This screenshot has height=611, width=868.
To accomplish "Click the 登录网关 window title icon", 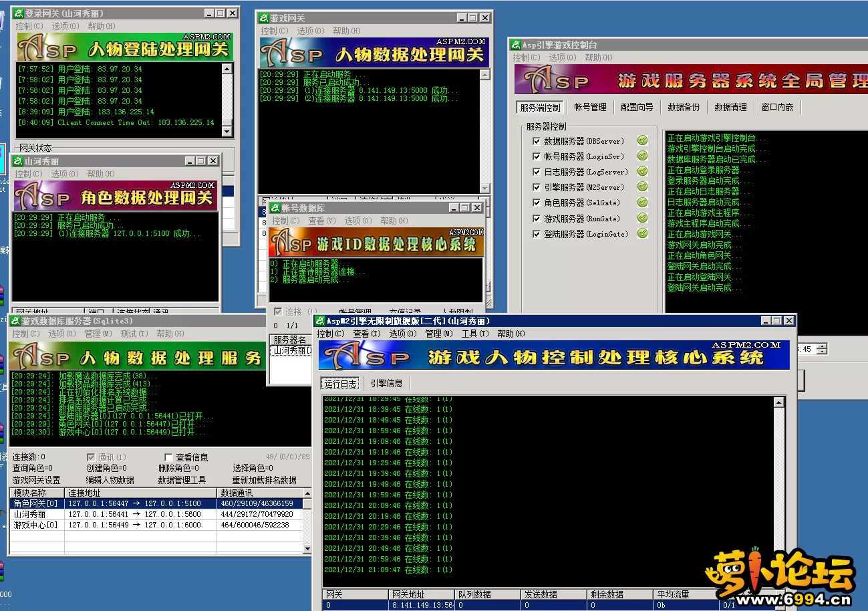I will click(19, 13).
